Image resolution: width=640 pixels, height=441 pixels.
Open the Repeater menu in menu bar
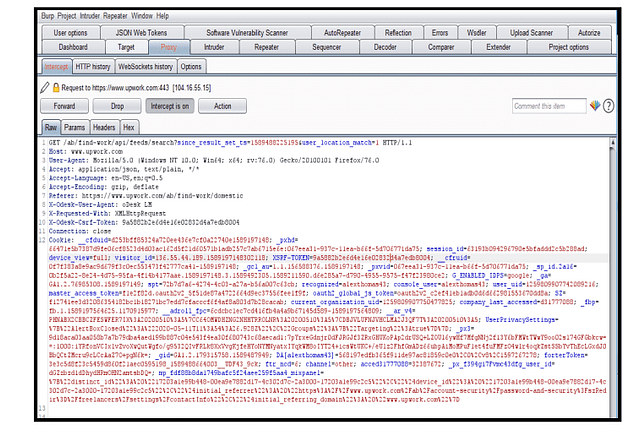tap(116, 16)
